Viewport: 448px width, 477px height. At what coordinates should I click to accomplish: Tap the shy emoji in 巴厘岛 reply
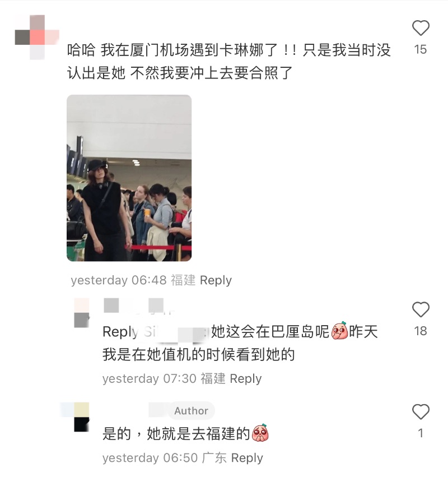[x=339, y=331]
